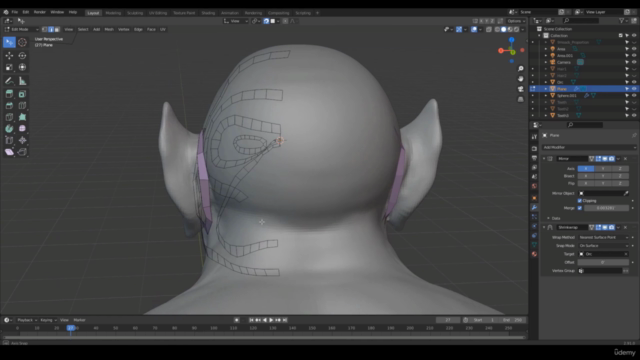Select the Loop Cut tool
This screenshot has height=360, width=640.
22,106
